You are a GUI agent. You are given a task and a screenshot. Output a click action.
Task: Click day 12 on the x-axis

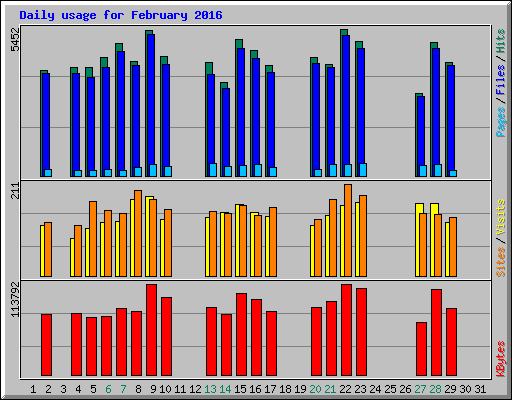point(195,389)
